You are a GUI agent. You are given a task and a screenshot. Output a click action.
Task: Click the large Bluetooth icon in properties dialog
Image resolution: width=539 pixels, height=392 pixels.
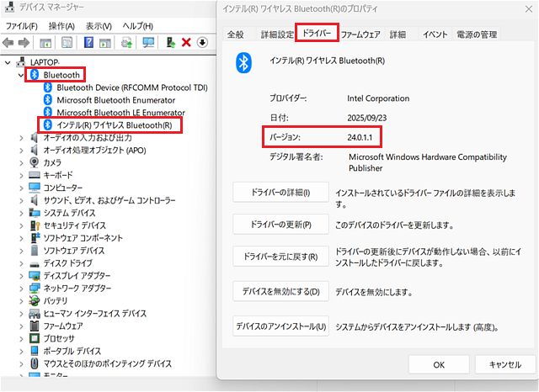[243, 63]
